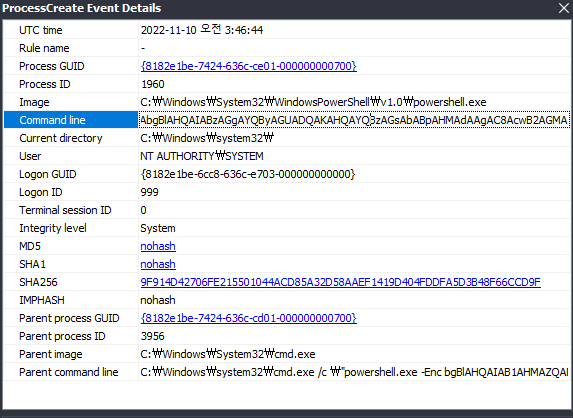Image resolution: width=573 pixels, height=418 pixels.
Task: Select the SHA1 label
Action: (x=33, y=264)
